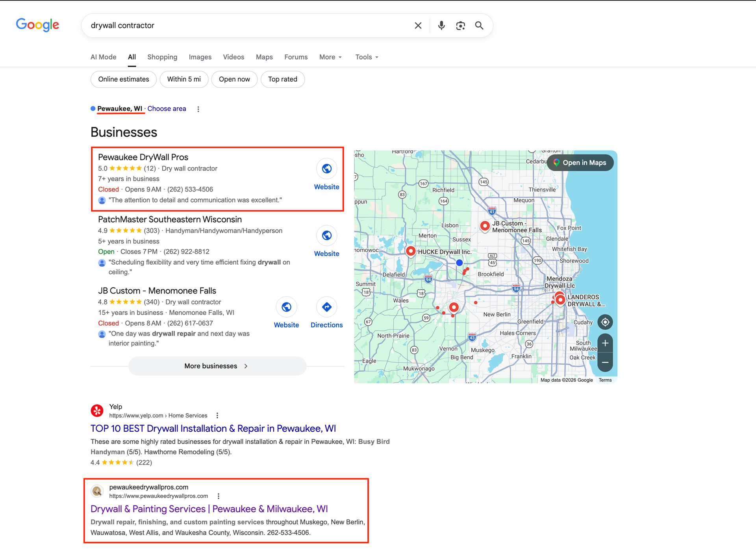Click the review quote 'The attention to detail'
Viewport: 756px width, 553px height.
(195, 200)
